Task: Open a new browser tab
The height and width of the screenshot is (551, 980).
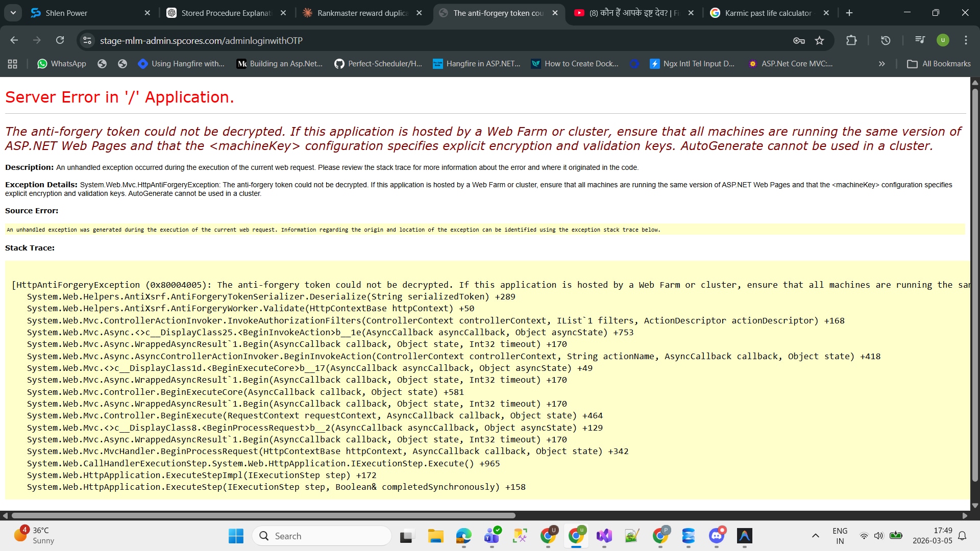Action: pos(849,13)
